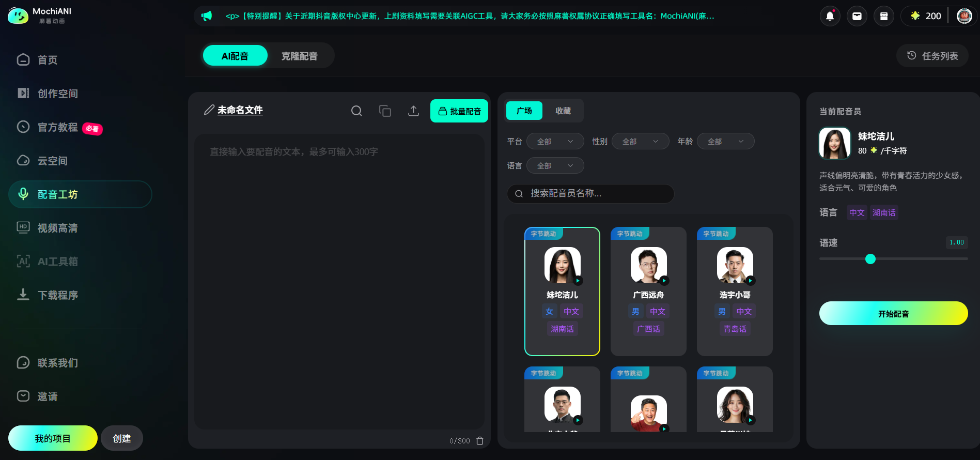Click the search icon in editor toolbar
Screen dimensions: 980x460
pos(356,111)
